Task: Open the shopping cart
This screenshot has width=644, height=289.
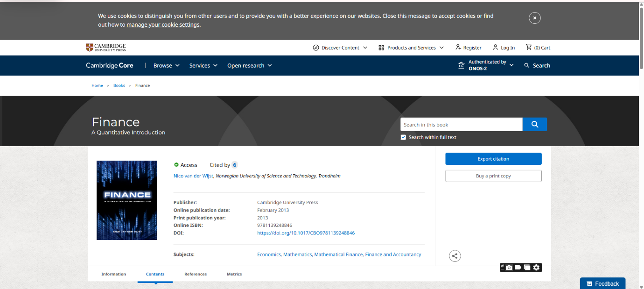Action: (x=538, y=48)
